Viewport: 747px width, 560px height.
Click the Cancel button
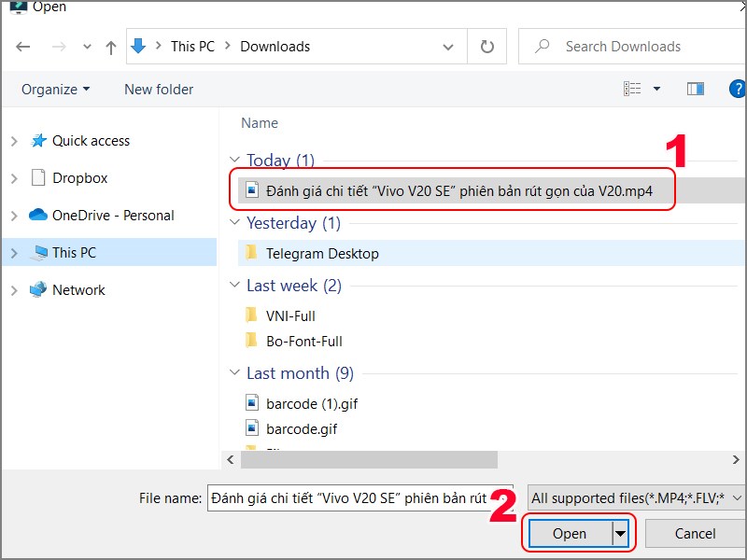(694, 533)
